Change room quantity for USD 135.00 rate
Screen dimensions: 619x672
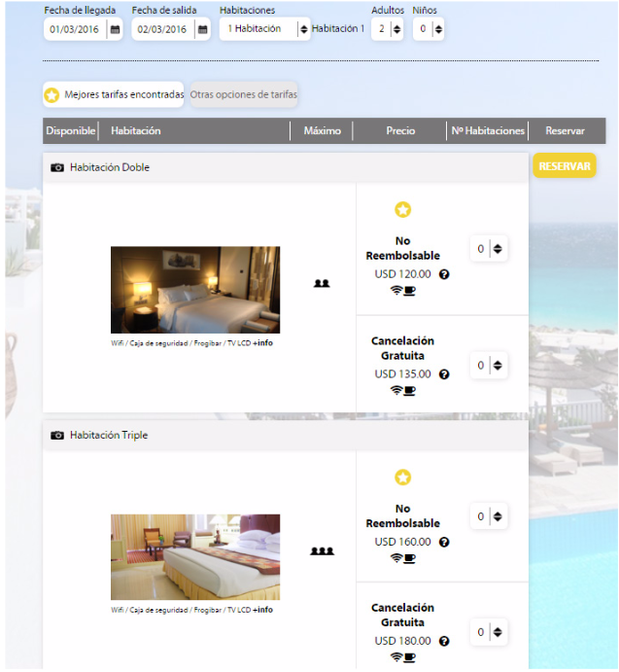pos(489,366)
